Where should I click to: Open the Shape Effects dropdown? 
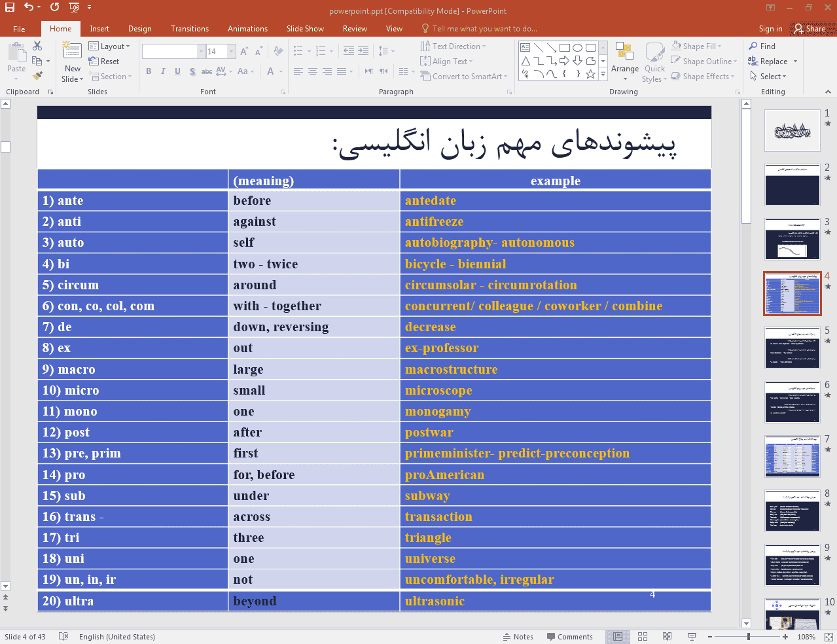click(703, 77)
